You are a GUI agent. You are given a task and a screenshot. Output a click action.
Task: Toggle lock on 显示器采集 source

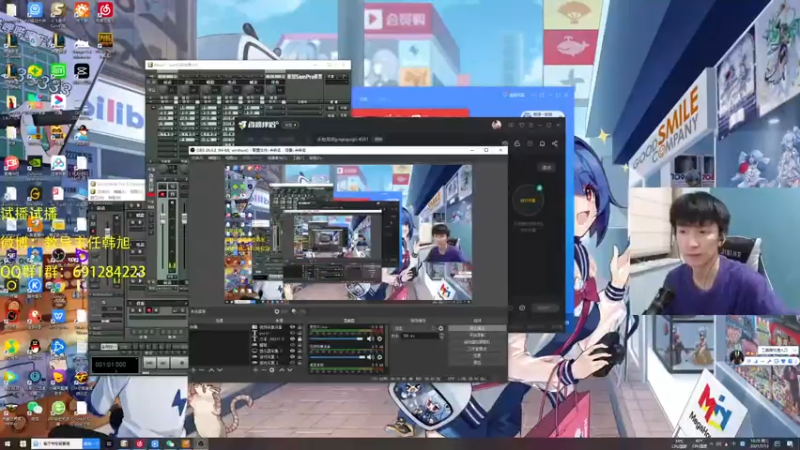click(299, 351)
